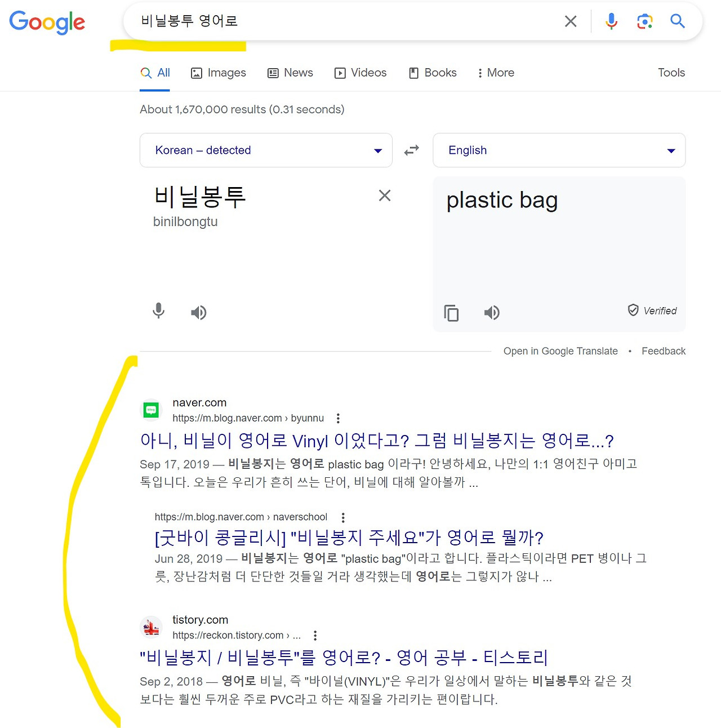The height and width of the screenshot is (728, 721).
Task: Open in Google Translate
Action: [560, 350]
